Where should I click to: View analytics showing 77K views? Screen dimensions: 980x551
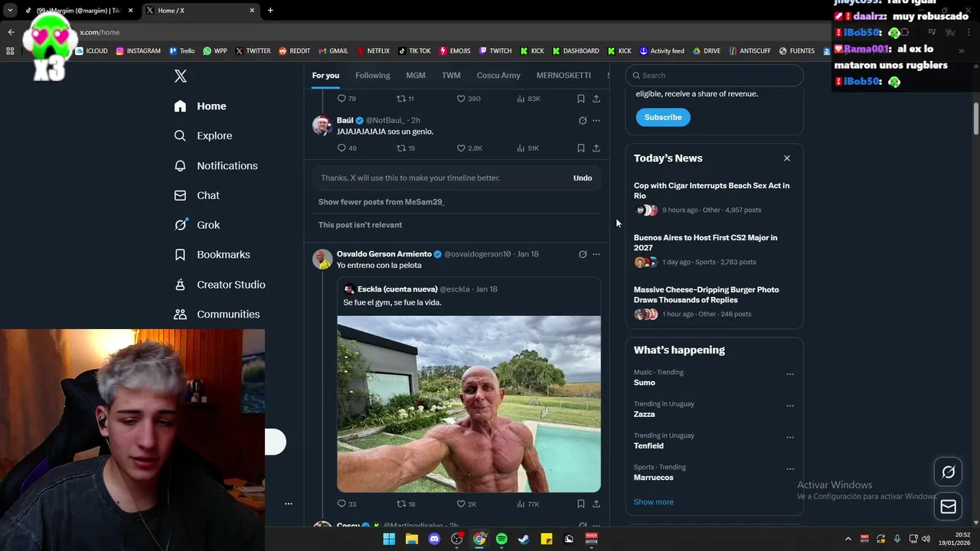pyautogui.click(x=528, y=504)
